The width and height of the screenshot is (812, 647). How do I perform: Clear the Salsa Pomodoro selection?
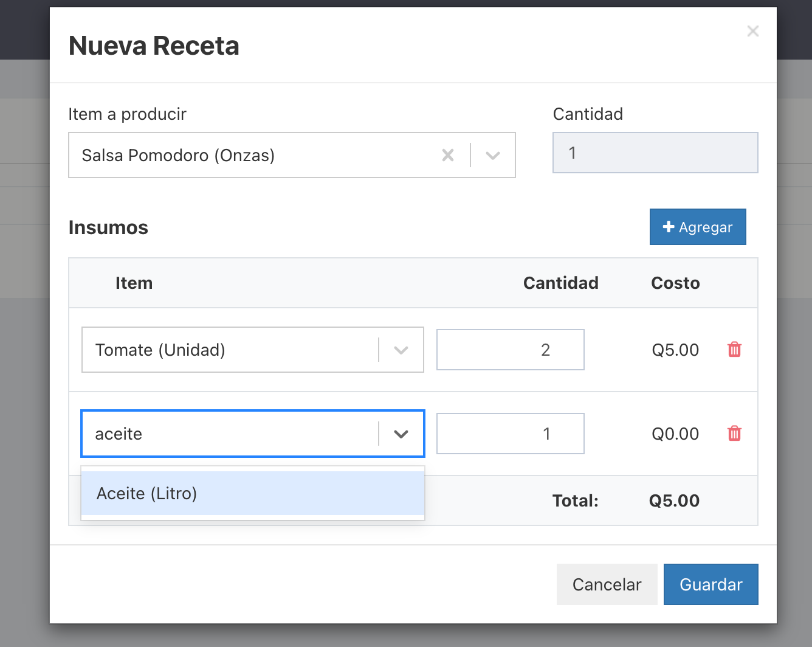click(x=448, y=156)
